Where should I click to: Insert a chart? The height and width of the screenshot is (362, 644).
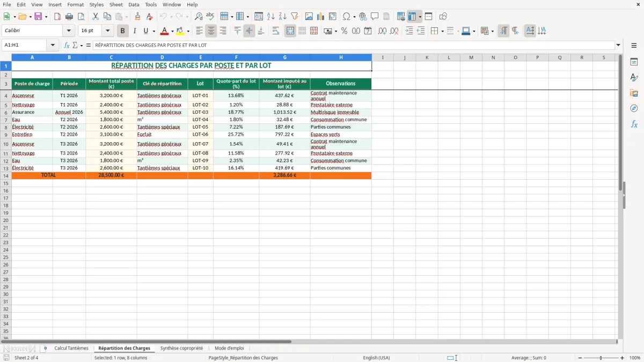(x=321, y=17)
